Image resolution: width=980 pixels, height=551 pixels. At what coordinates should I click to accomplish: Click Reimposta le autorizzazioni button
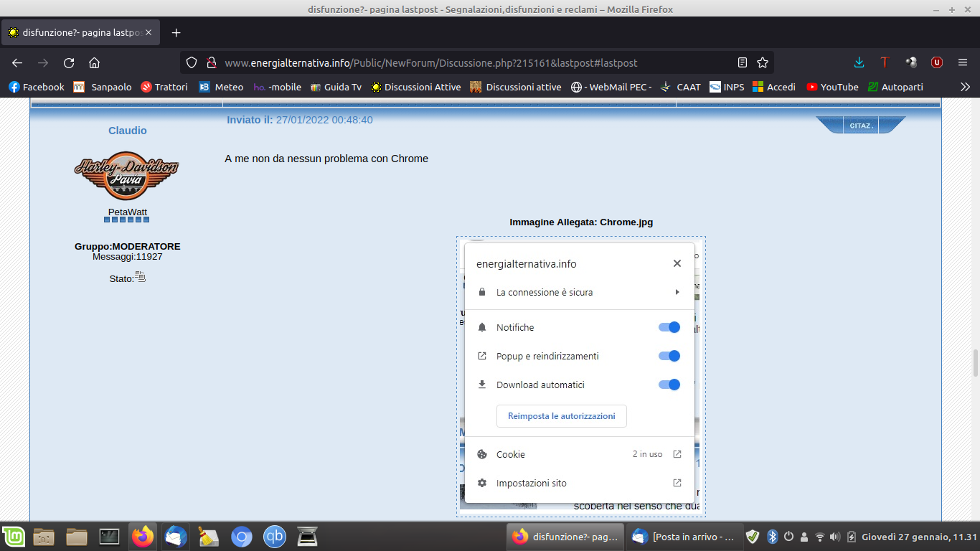coord(562,416)
